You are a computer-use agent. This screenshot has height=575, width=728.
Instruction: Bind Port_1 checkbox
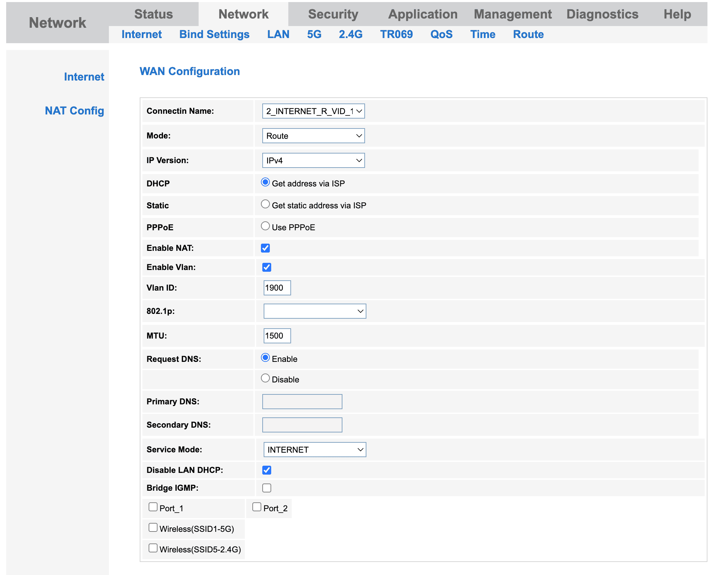click(153, 507)
